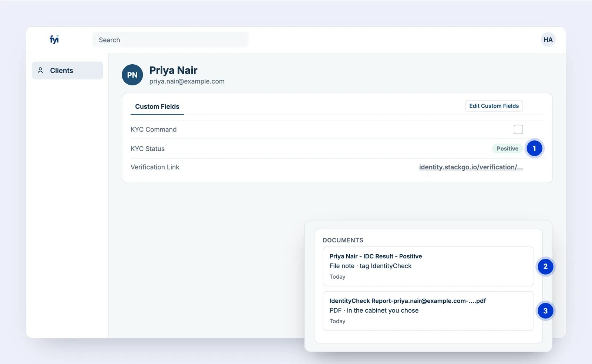The image size is (592, 364).
Task: Click the priya.nair@example.com email text
Action: tap(187, 81)
